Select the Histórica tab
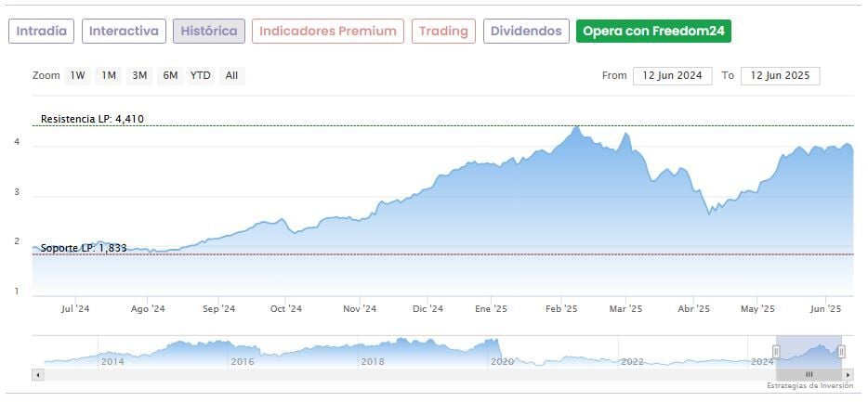Image resolution: width=868 pixels, height=402 pixels. click(x=209, y=31)
